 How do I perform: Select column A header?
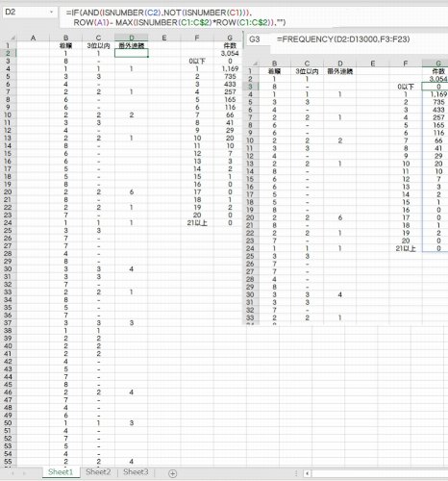pos(33,38)
